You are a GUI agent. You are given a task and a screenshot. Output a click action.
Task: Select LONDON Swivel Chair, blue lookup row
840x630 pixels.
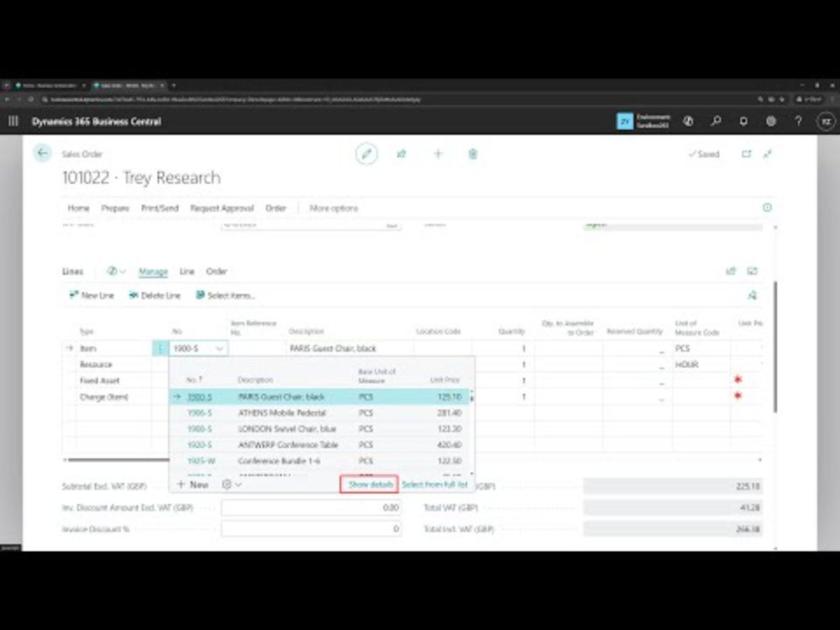tap(319, 429)
